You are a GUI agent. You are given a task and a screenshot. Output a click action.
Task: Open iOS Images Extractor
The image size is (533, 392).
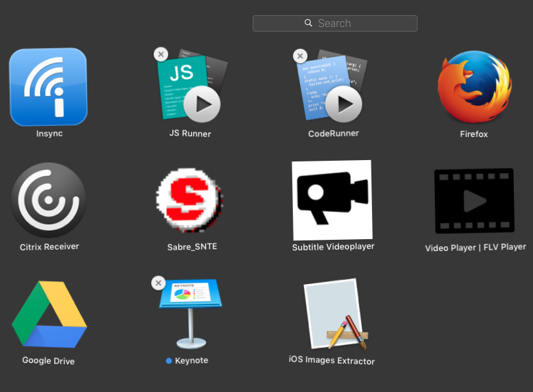tap(336, 314)
